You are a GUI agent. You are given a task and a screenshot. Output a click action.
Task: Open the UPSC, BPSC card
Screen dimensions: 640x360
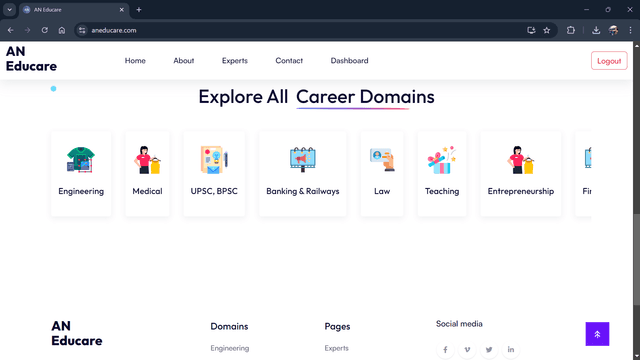tap(214, 173)
